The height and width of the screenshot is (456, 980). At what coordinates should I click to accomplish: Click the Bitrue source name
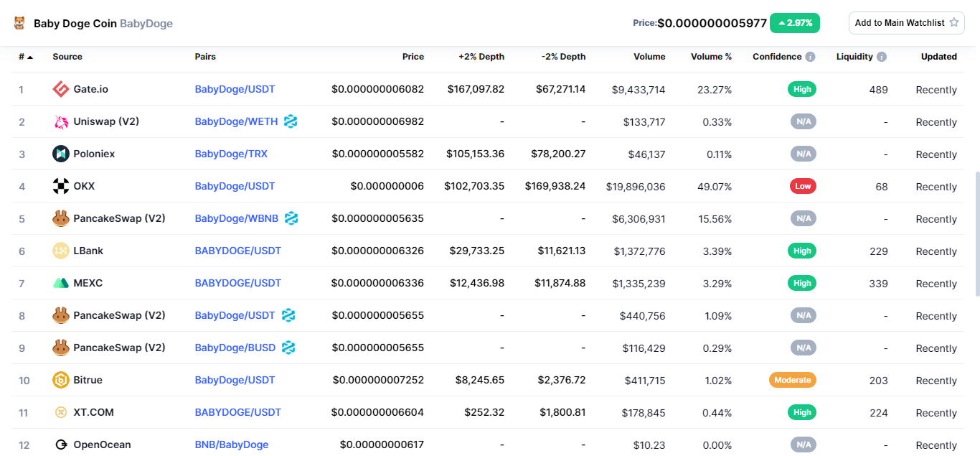pyautogui.click(x=88, y=380)
